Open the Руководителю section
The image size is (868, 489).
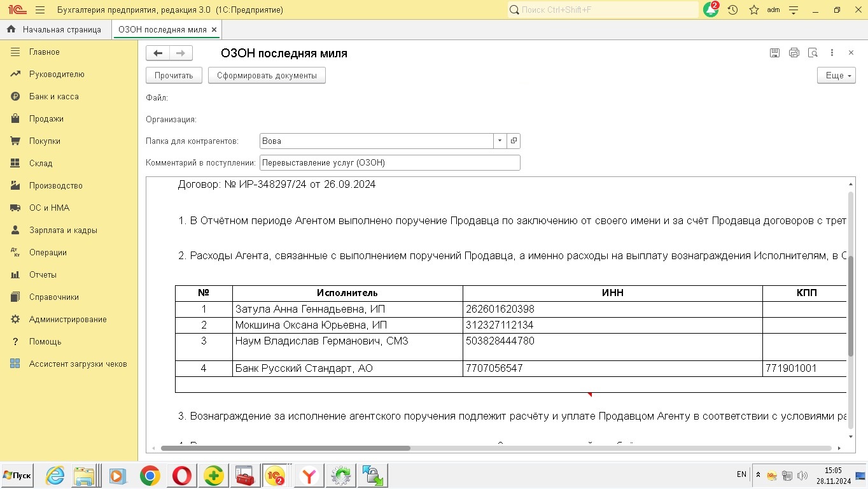coord(69,74)
